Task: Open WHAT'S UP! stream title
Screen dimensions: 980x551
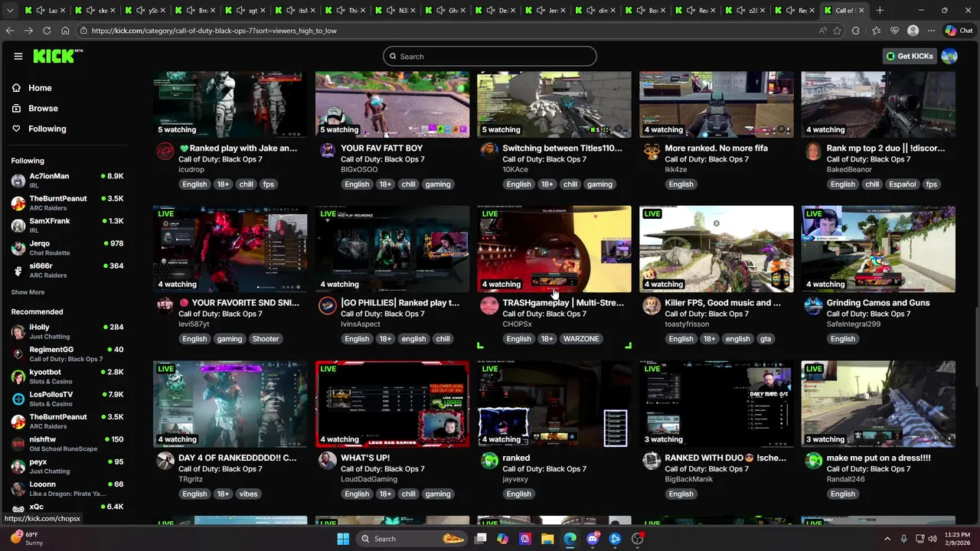Action: [365, 458]
